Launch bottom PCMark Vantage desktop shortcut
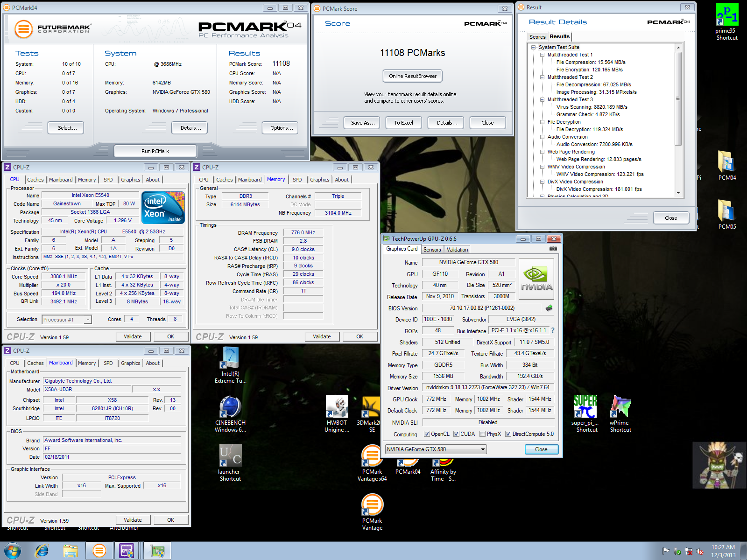 coord(372,512)
